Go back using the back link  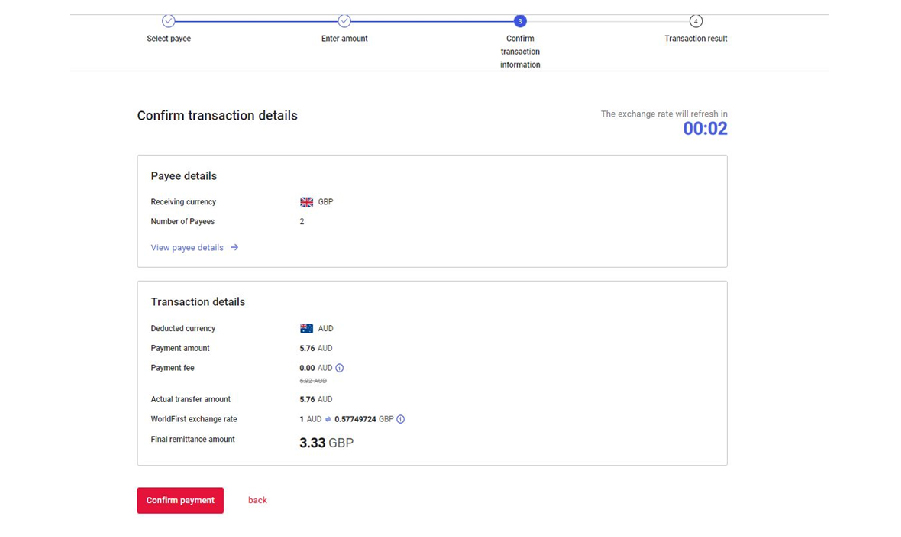point(257,500)
